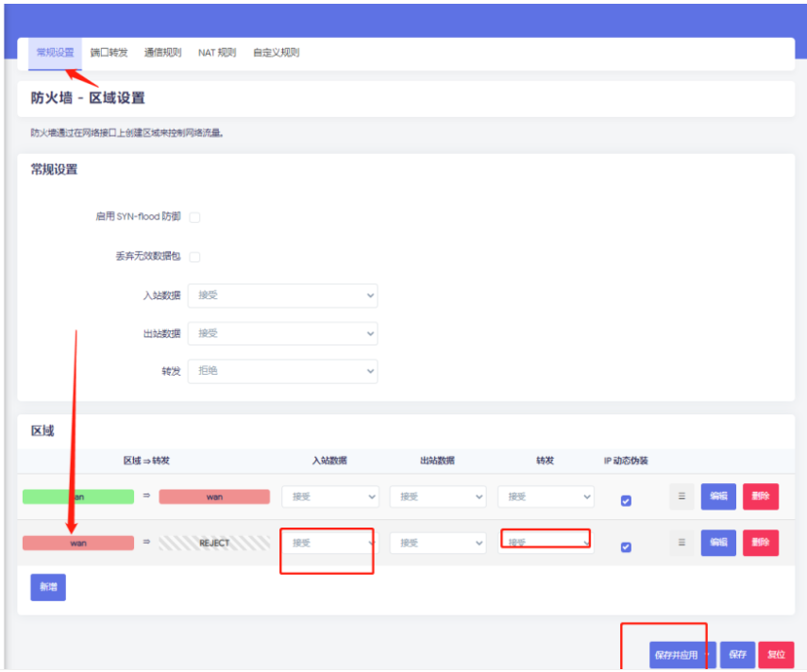
Task: Expand the general 转发 dropdown showing 拒绝
Action: point(282,371)
